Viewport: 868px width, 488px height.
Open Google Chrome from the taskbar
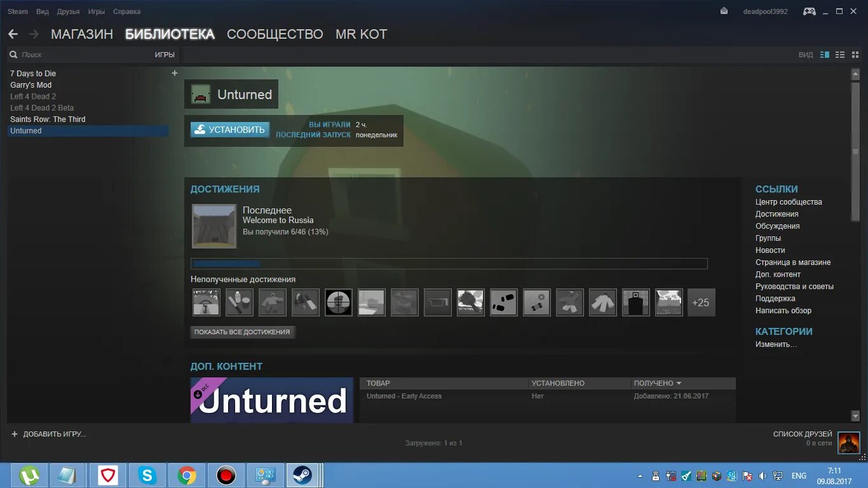coord(187,475)
